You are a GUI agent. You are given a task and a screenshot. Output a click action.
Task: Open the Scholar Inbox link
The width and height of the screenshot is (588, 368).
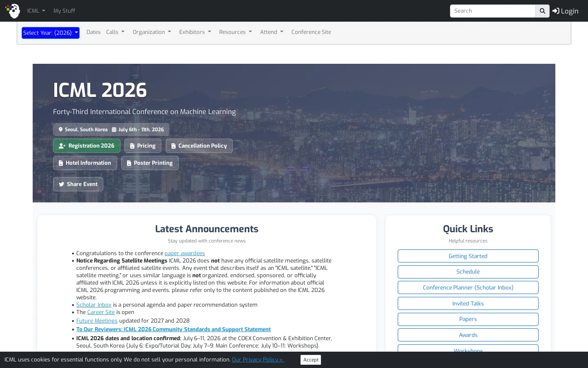pos(94,305)
